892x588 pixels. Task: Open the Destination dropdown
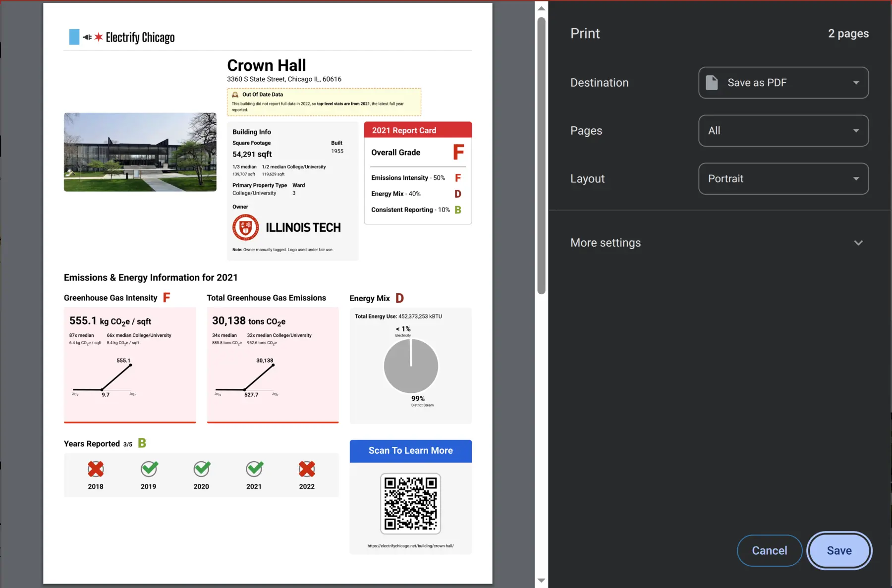[x=783, y=83]
